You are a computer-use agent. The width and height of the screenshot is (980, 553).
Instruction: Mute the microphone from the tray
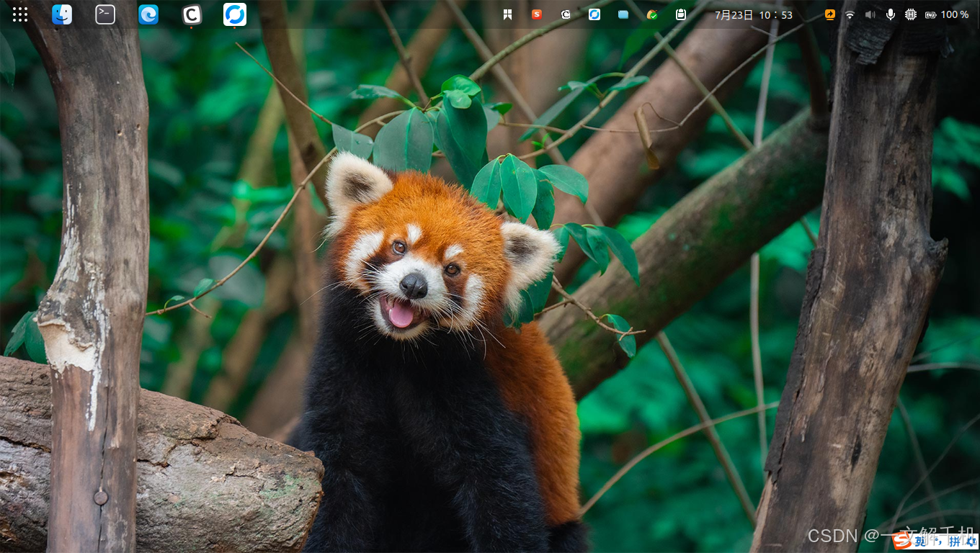point(890,14)
